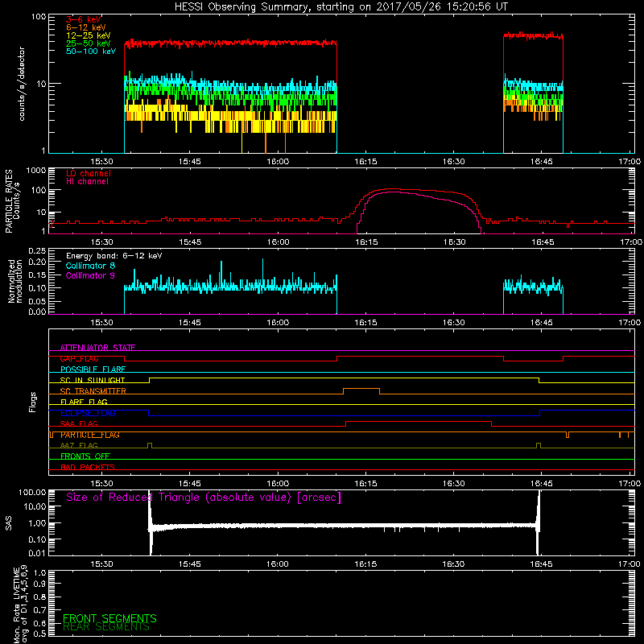Click the HI channel legend label
Image resolution: width=644 pixels, height=644 pixels.
point(87,182)
